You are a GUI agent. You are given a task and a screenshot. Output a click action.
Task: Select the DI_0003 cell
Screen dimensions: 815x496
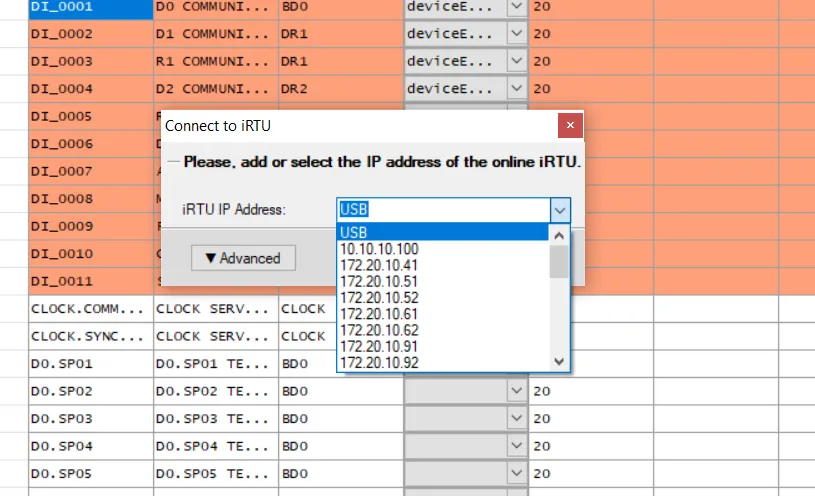91,61
